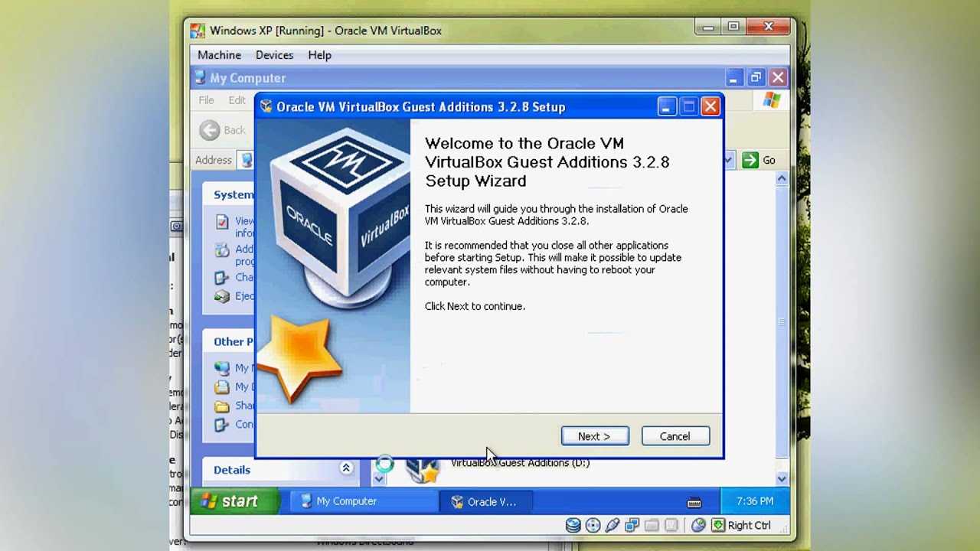Click the Change a setting icon
The height and width of the screenshot is (551, 980).
(222, 278)
